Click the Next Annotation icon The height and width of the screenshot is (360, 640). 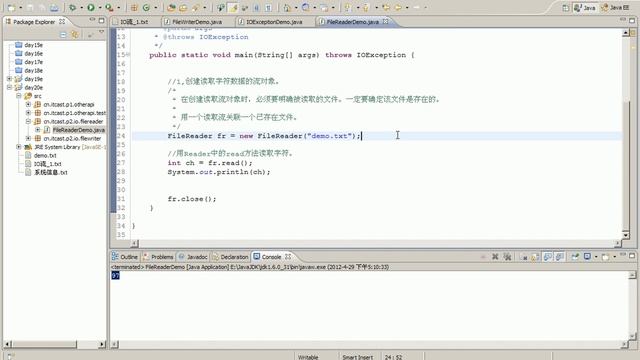(x=348, y=7)
